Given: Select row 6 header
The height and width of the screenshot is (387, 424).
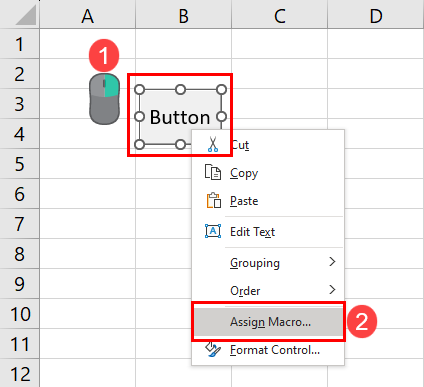Looking at the screenshot, I should click(19, 194).
